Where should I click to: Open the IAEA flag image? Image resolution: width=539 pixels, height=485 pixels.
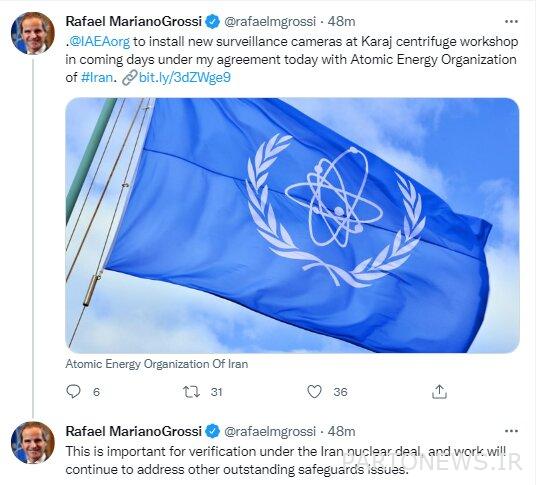(292, 225)
